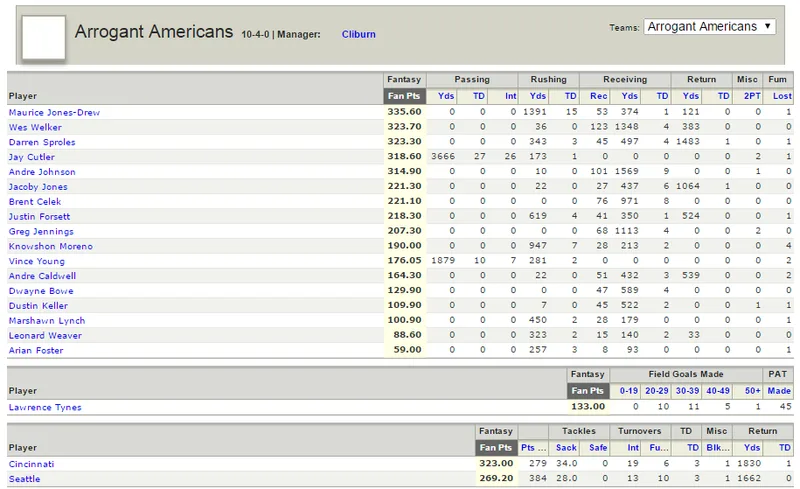The image size is (800, 489).
Task: Sort offense table by Fan Pts header
Action: pyautogui.click(x=404, y=96)
